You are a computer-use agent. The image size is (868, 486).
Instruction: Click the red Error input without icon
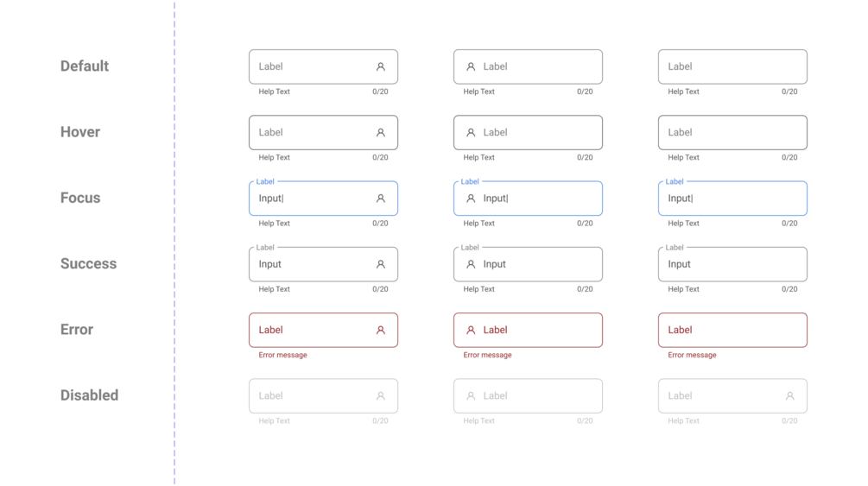click(x=732, y=330)
